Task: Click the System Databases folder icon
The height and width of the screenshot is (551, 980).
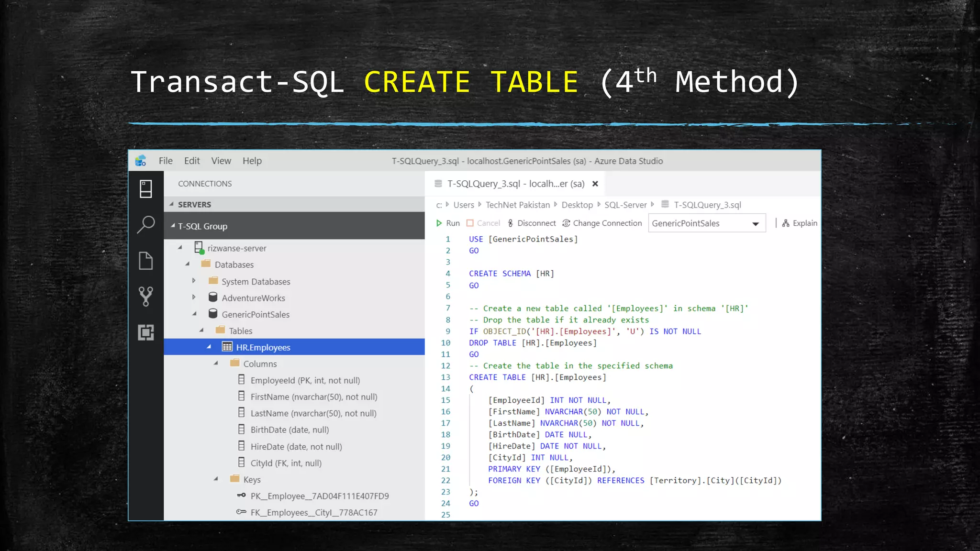Action: 213,281
